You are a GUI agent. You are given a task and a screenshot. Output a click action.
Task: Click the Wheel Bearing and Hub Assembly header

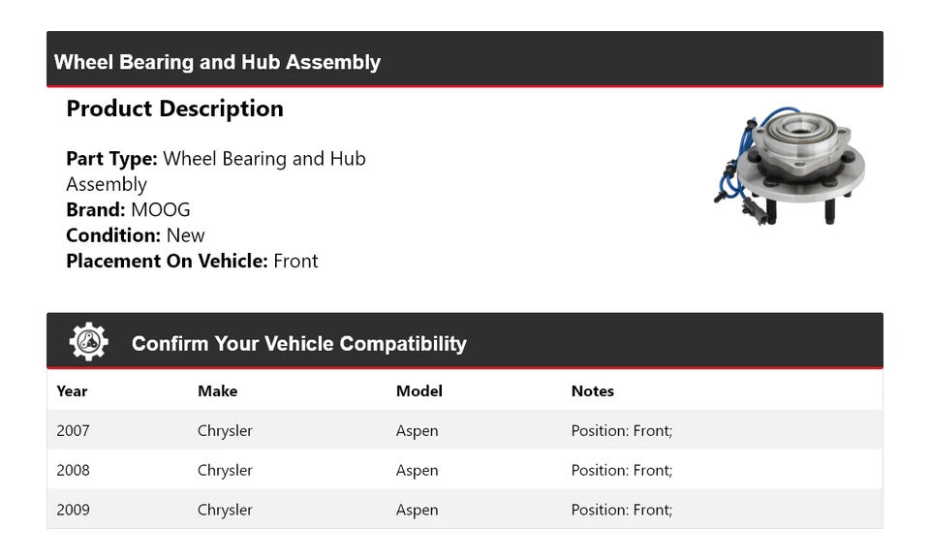point(217,62)
